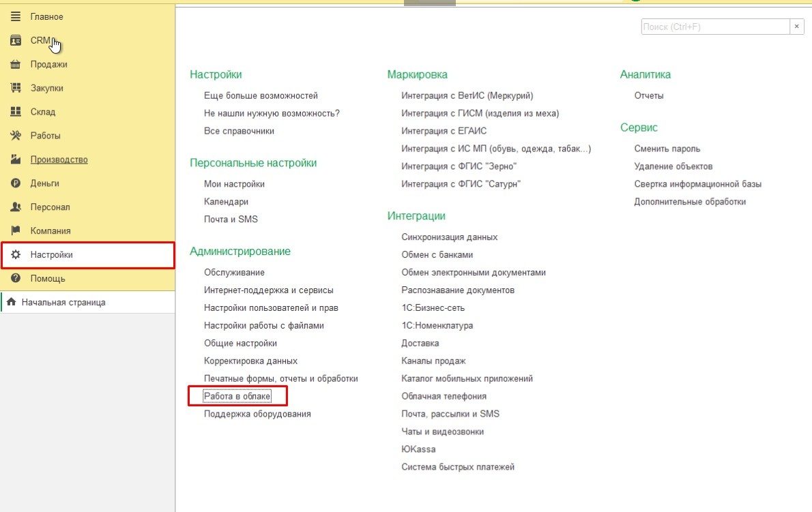Image resolution: width=812 pixels, height=512 pixels.
Task: Click the Закупки shopping cart icon
Action: 16,88
